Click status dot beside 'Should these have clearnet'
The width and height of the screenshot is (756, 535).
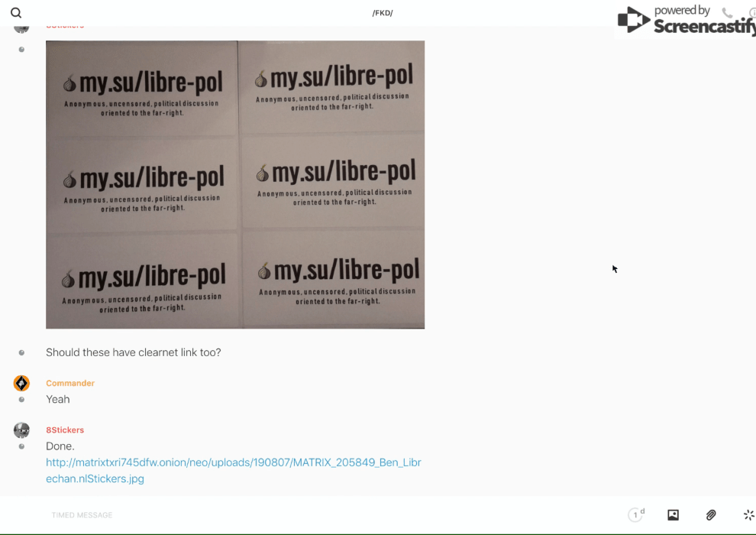pos(21,352)
